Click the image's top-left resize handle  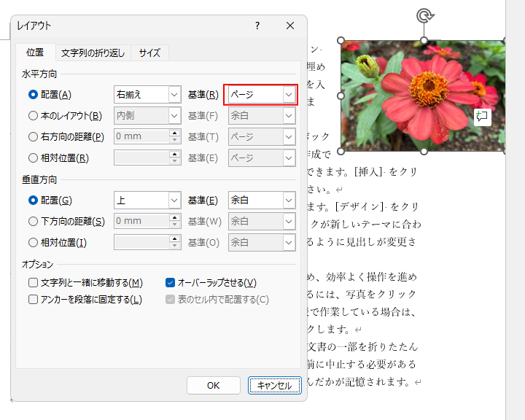[x=341, y=41]
